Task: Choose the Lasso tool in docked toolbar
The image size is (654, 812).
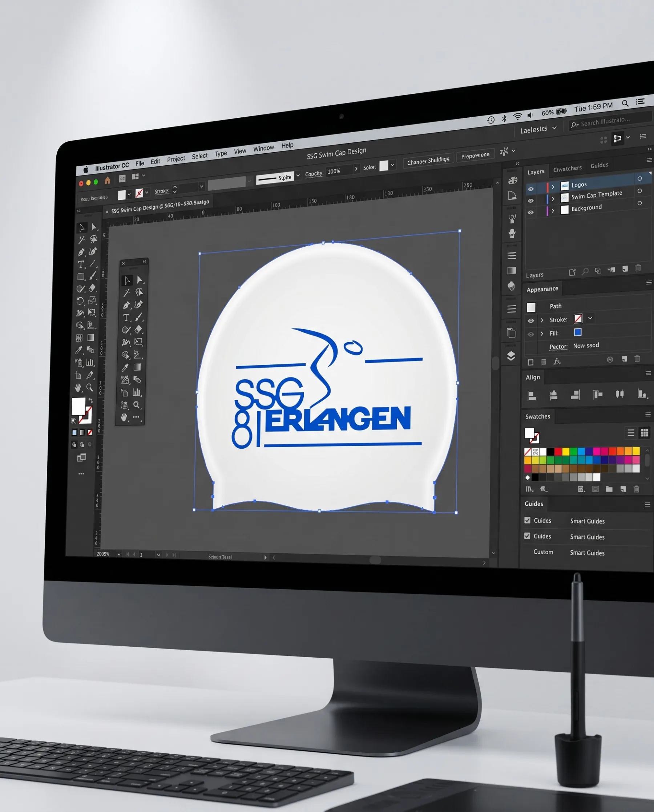Action: pyautogui.click(x=93, y=239)
